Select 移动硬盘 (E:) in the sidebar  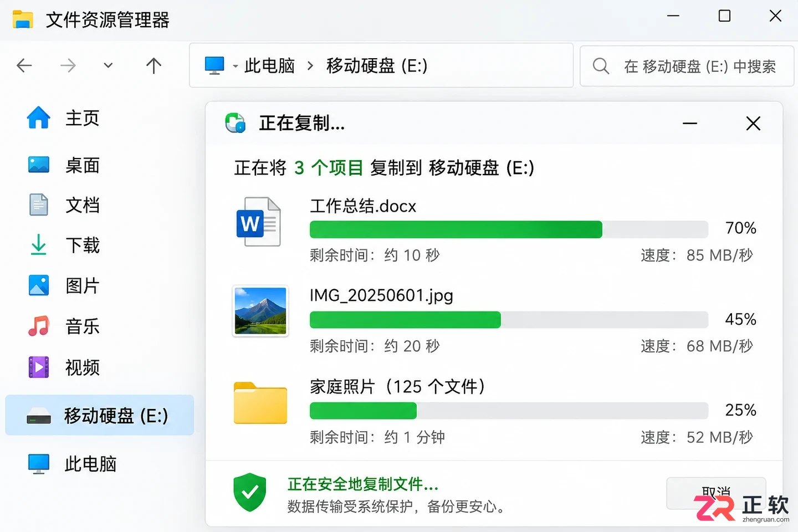click(100, 415)
